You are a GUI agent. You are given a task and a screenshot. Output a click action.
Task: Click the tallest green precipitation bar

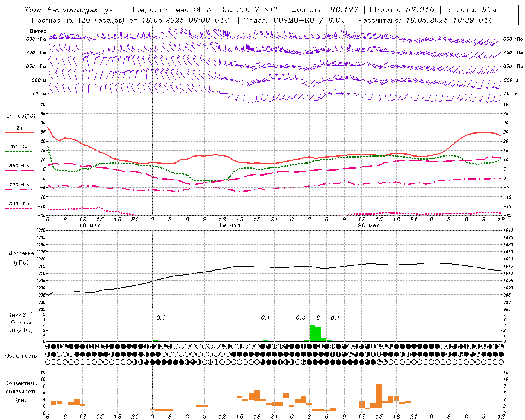312,333
